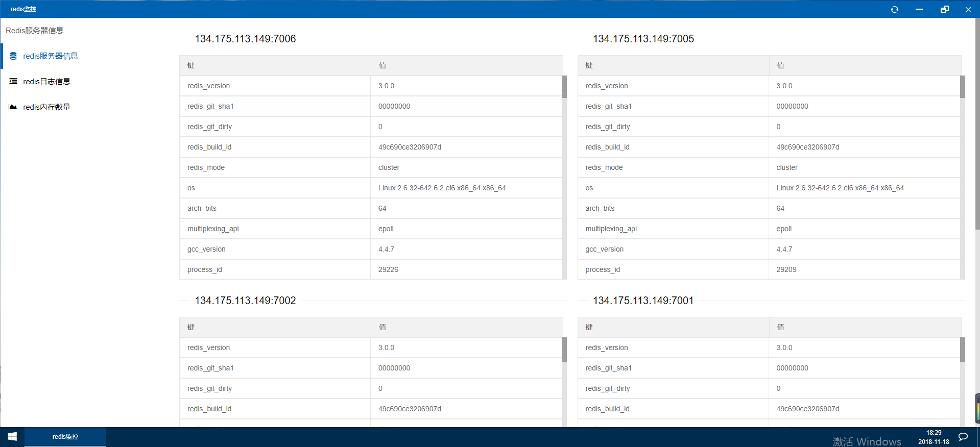Minimize the redis监控 window

pos(919,9)
